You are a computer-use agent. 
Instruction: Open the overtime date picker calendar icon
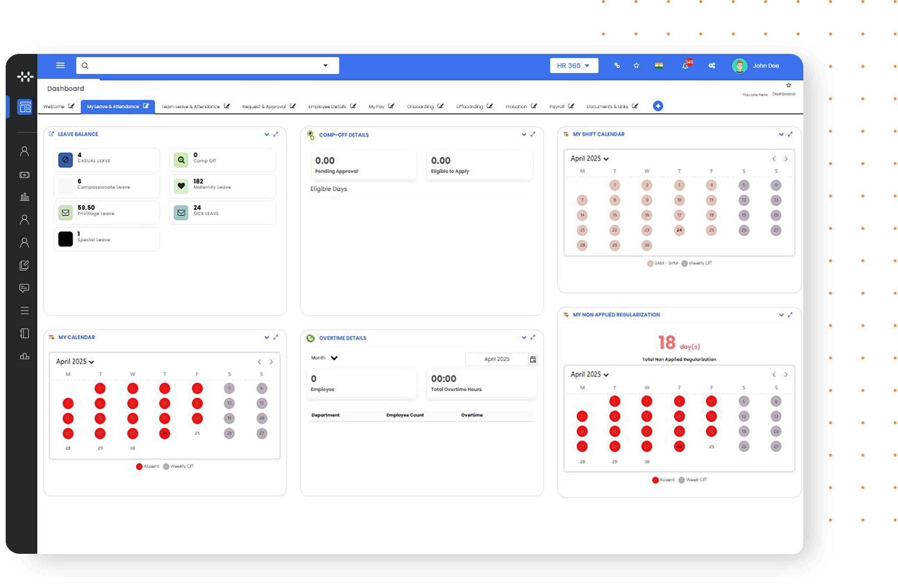pyautogui.click(x=533, y=359)
